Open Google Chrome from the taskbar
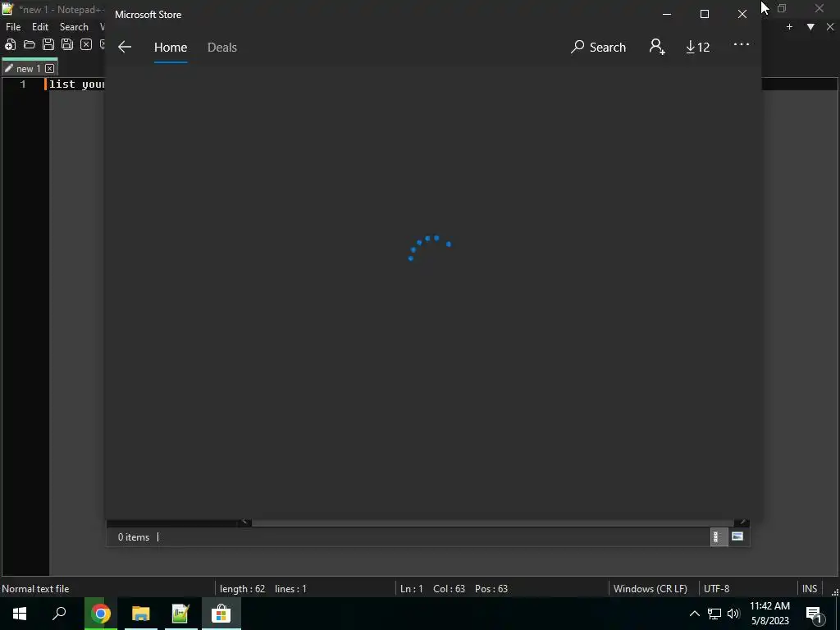This screenshot has width=840, height=630. click(100, 614)
